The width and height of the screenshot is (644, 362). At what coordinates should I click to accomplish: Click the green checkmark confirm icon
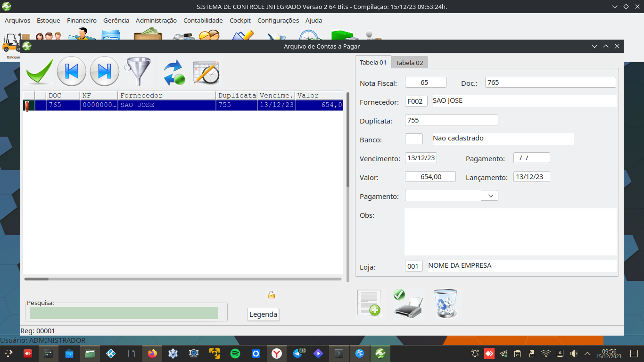(x=39, y=72)
